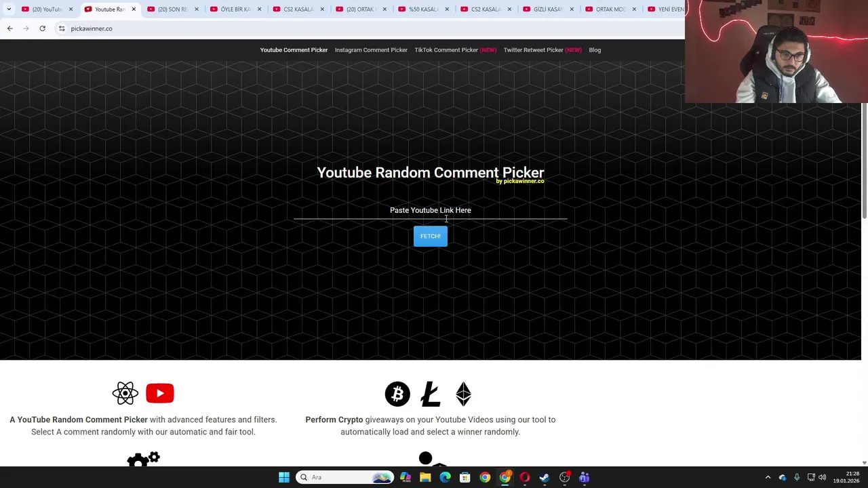Go to the Blog page
Viewport: 868px width, 488px height.
tap(595, 49)
